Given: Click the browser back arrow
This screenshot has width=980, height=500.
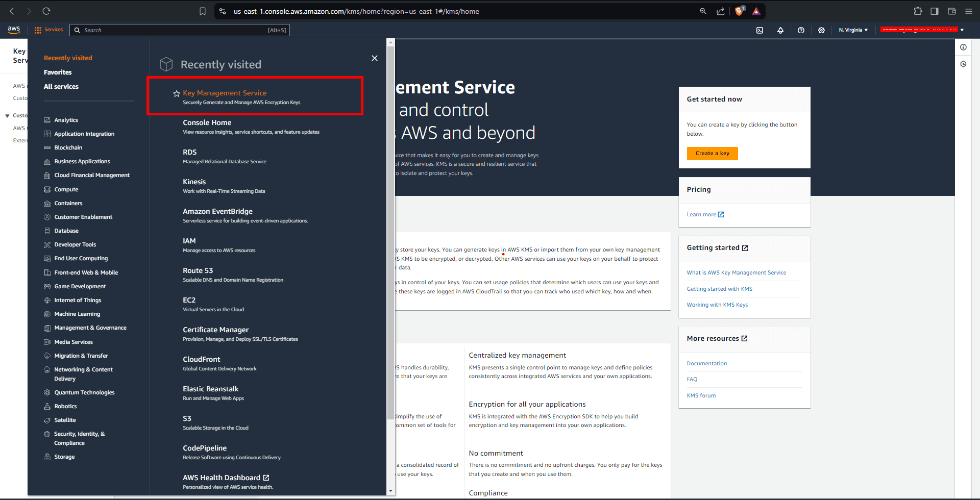Looking at the screenshot, I should pyautogui.click(x=12, y=11).
